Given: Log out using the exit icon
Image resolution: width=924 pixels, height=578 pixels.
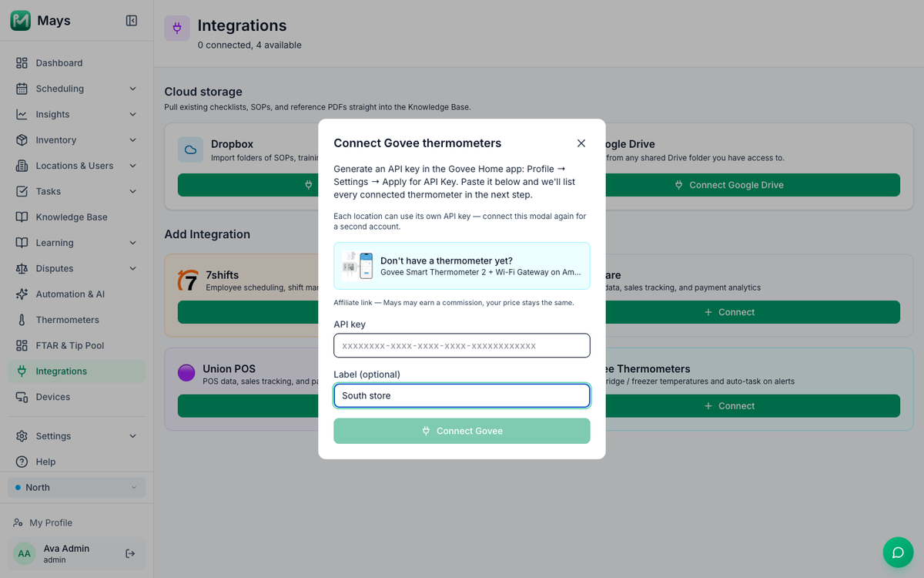Looking at the screenshot, I should [x=130, y=553].
